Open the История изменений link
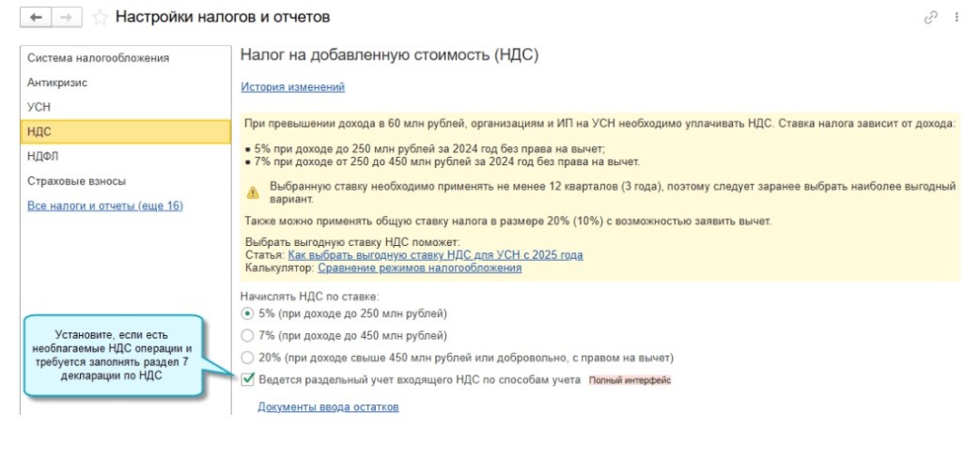 coord(293,87)
